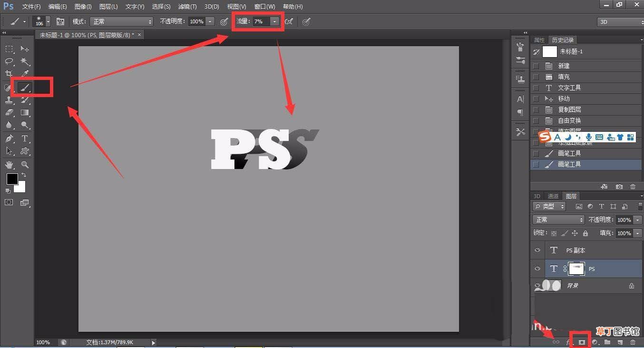Open the Character panel icon
The width and height of the screenshot is (644, 348).
click(520, 99)
